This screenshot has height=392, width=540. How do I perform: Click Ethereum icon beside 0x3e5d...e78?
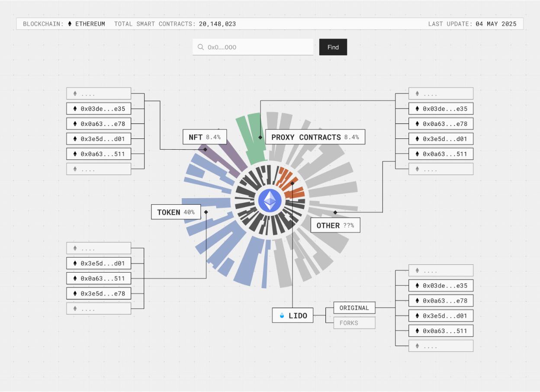click(75, 293)
